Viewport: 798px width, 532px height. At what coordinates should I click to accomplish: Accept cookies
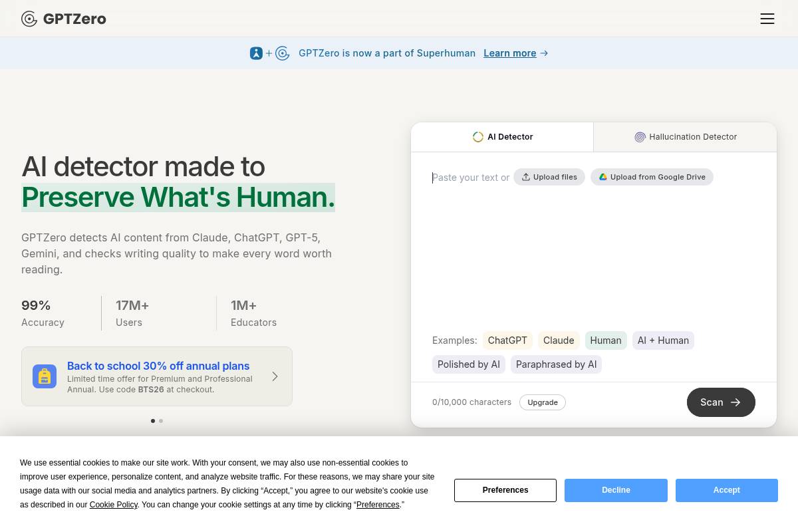coord(727,490)
